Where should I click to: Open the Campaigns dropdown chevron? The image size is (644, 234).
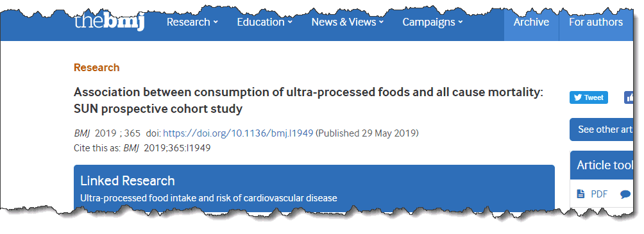461,22
